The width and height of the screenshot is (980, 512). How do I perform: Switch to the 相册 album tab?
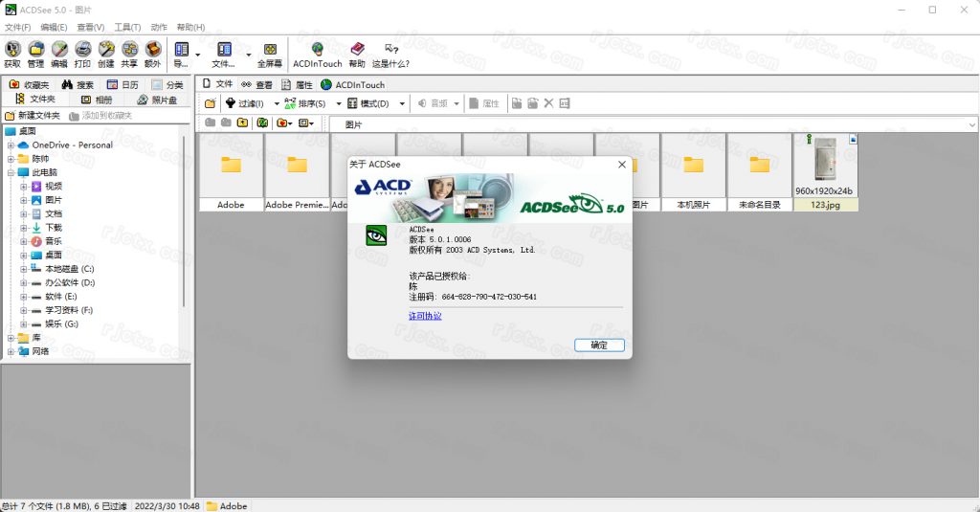tap(97, 100)
